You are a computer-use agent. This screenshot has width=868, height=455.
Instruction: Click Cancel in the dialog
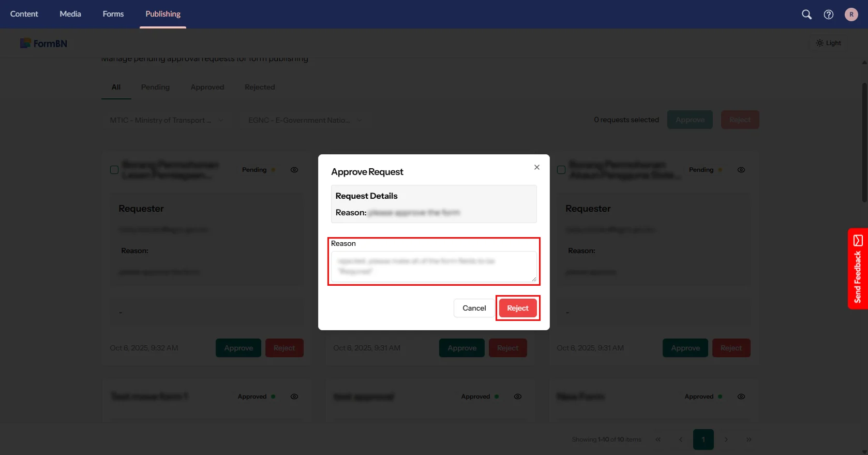[x=474, y=308]
